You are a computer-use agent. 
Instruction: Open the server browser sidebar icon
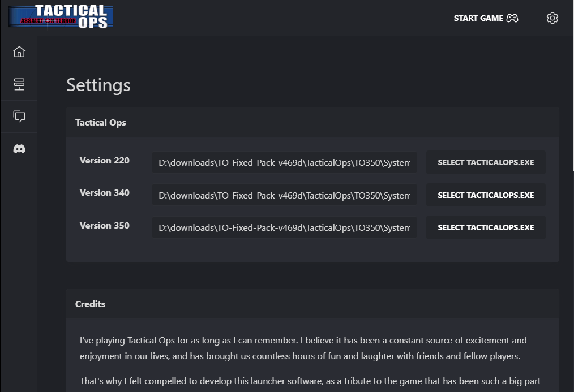point(19,84)
